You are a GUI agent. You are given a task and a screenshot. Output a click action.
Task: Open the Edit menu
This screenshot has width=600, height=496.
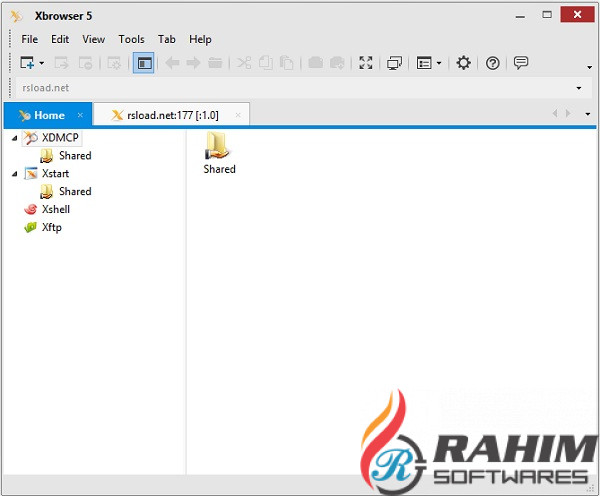point(60,39)
